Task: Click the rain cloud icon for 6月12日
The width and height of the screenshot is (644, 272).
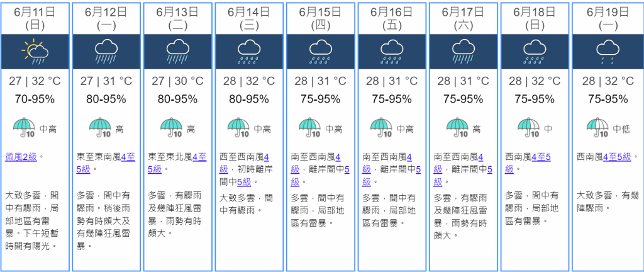Action: point(106,52)
